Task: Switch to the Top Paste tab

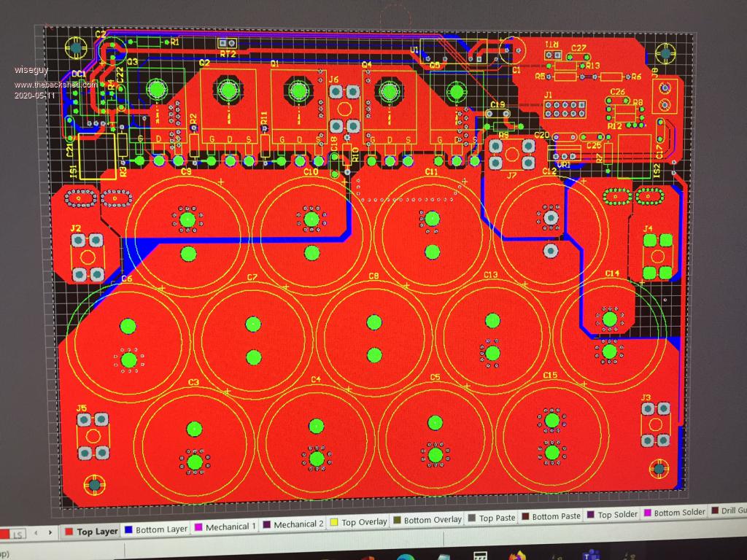Action: 496,518
